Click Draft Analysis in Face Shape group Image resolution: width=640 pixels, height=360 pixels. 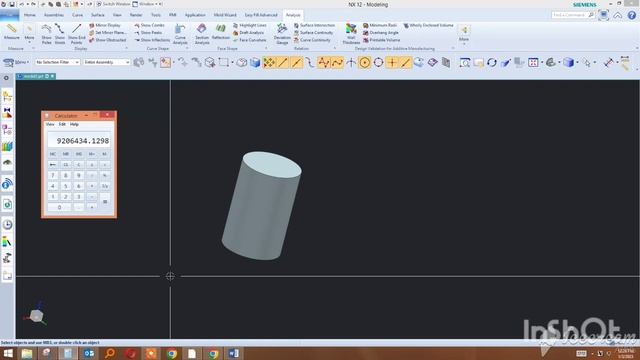(x=248, y=33)
